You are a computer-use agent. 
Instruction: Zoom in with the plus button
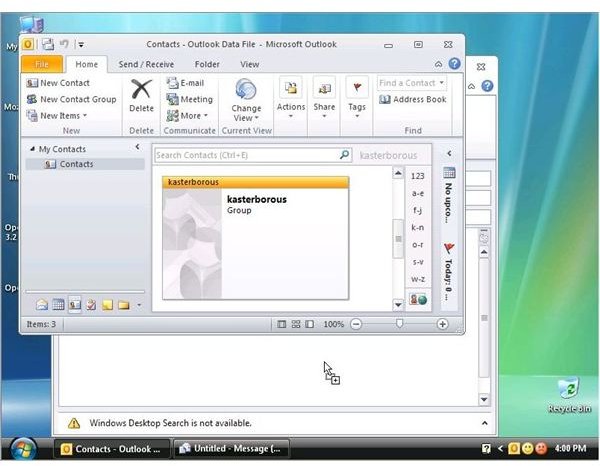pyautogui.click(x=442, y=324)
